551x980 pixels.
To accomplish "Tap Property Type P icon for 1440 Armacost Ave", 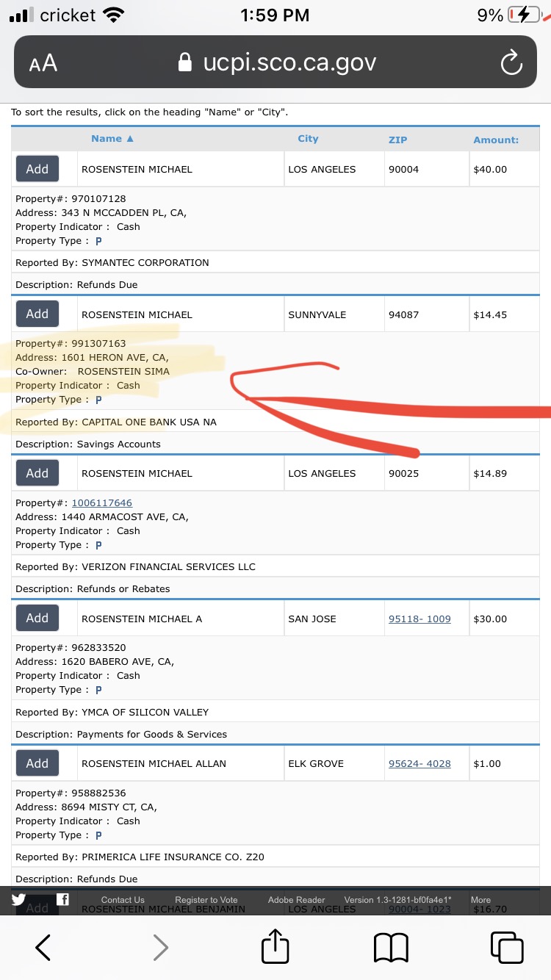I will point(98,545).
